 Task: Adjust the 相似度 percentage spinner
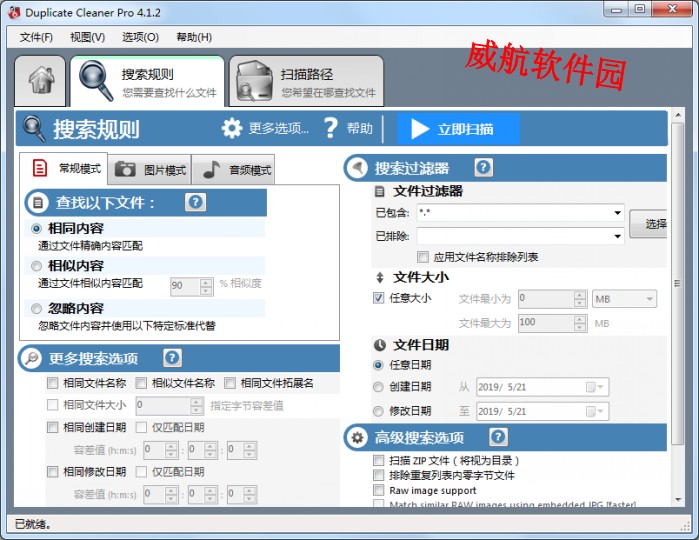(x=206, y=287)
